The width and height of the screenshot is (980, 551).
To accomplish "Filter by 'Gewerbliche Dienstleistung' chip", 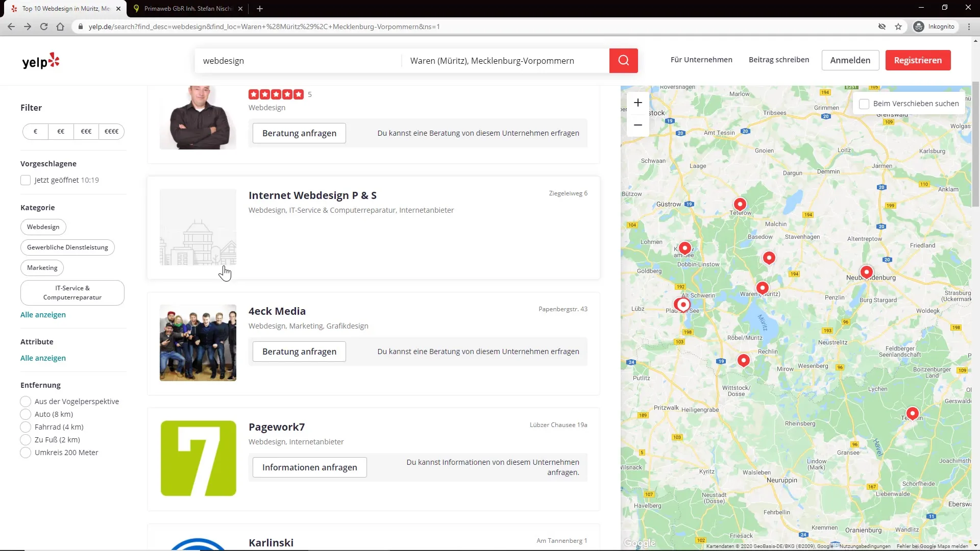I will 67,247.
